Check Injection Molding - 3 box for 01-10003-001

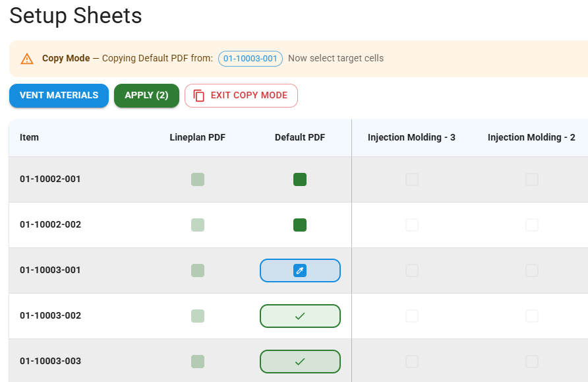click(x=412, y=271)
